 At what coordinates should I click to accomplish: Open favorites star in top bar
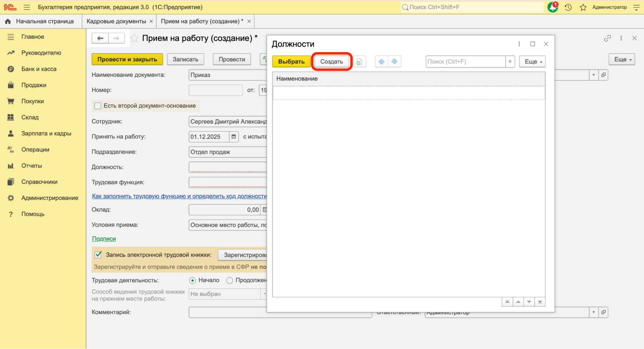[583, 7]
